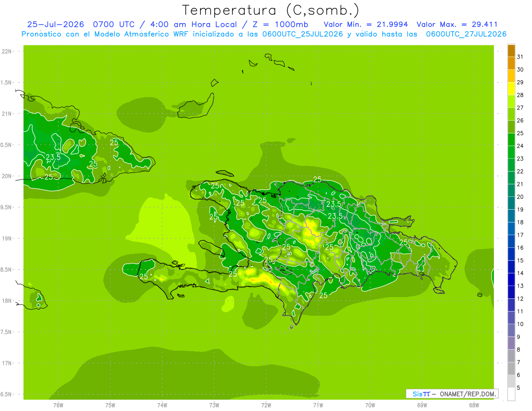Viewport: 532px width, 411px height.
Task: Click the blue colorbar swatch between 16 and 17
Action: click(x=511, y=241)
